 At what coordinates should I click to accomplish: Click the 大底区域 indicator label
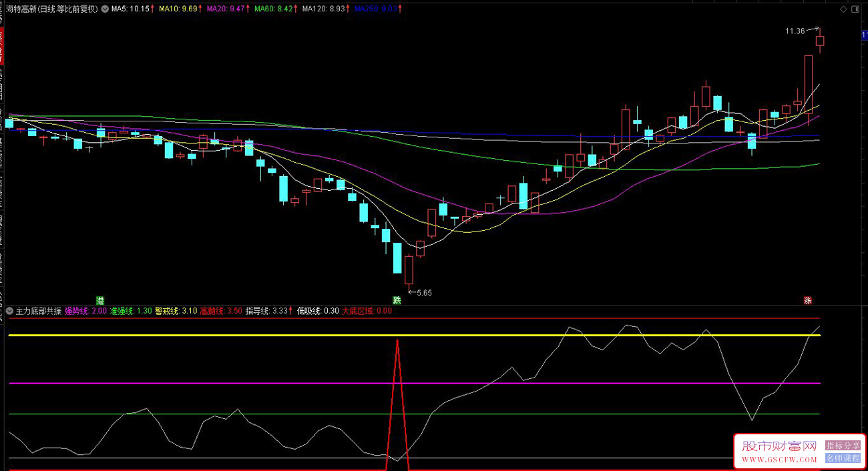tap(367, 311)
